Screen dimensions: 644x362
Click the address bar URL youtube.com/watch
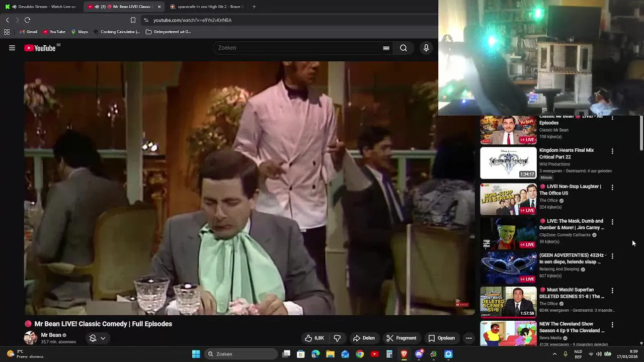(192, 20)
